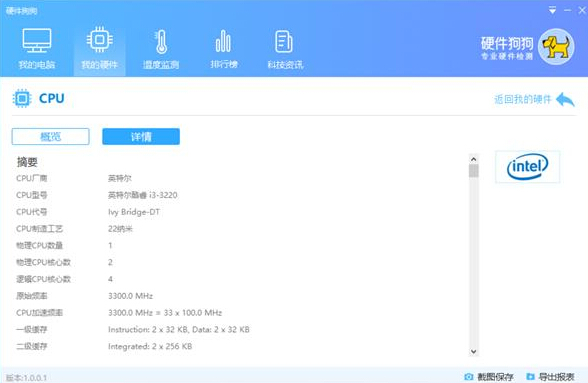
Task: Click the back arrow icon next to 返回我的硬件
Action: [565, 99]
